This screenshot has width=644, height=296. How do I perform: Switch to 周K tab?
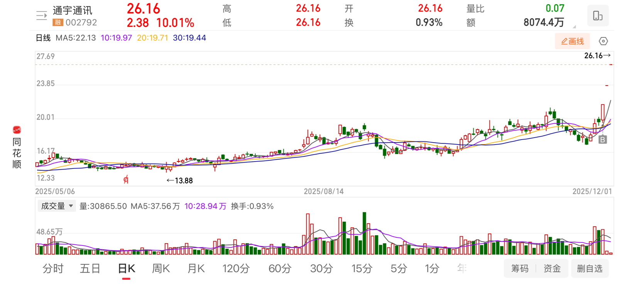point(161,269)
